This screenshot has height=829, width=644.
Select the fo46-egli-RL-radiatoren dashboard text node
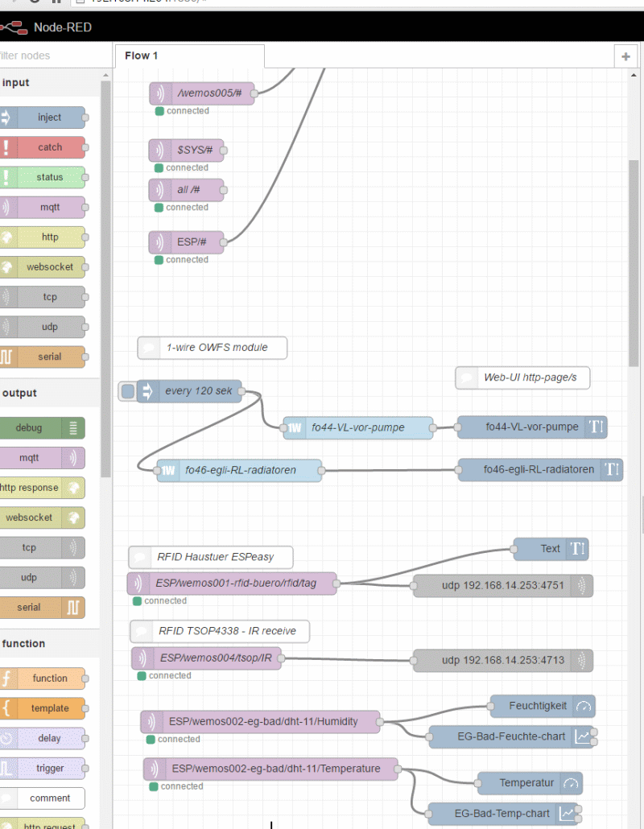click(x=540, y=470)
